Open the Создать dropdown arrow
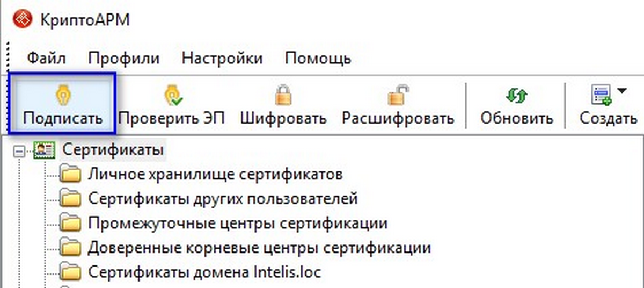This screenshot has height=288, width=644. pos(621,91)
